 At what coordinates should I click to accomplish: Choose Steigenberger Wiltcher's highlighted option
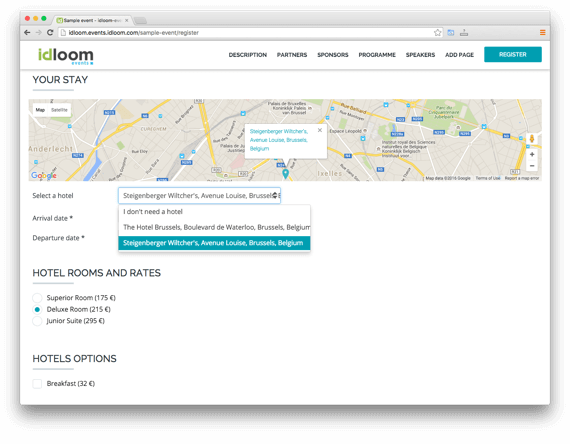tap(214, 243)
